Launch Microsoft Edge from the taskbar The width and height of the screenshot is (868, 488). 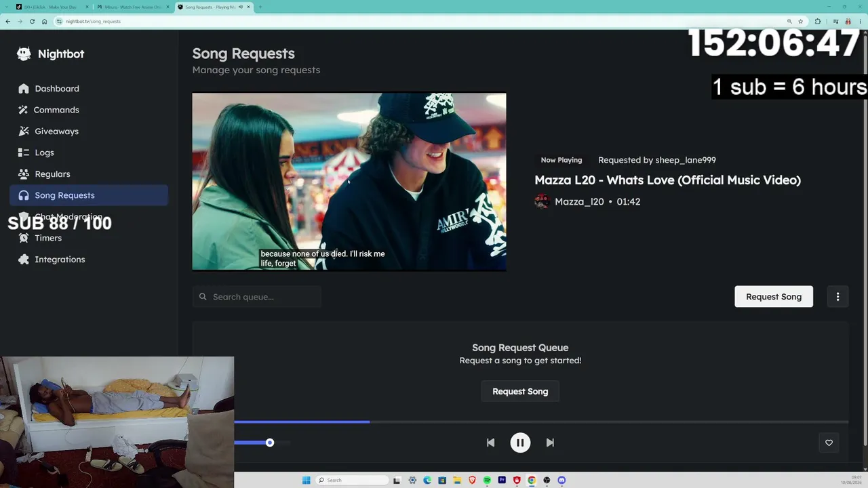pyautogui.click(x=427, y=481)
